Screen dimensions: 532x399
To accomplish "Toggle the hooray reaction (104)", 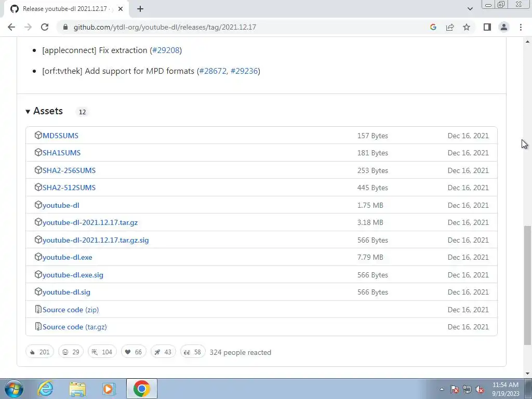I will pyautogui.click(x=102, y=352).
